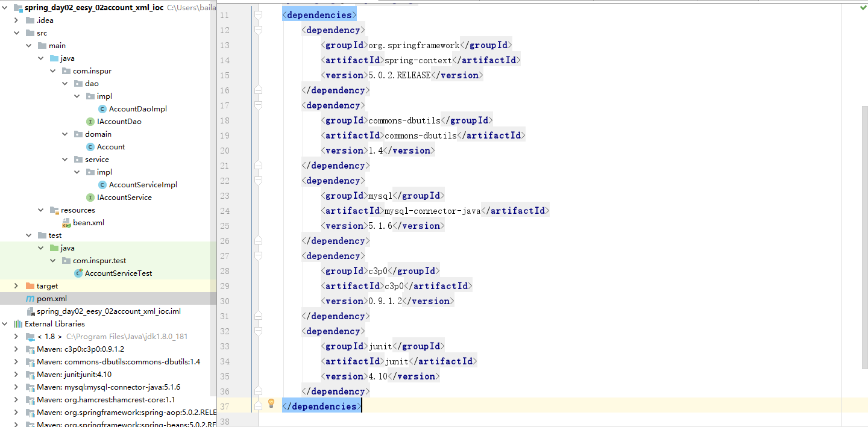
Task: Click the IAccountService interface icon
Action: [90, 198]
